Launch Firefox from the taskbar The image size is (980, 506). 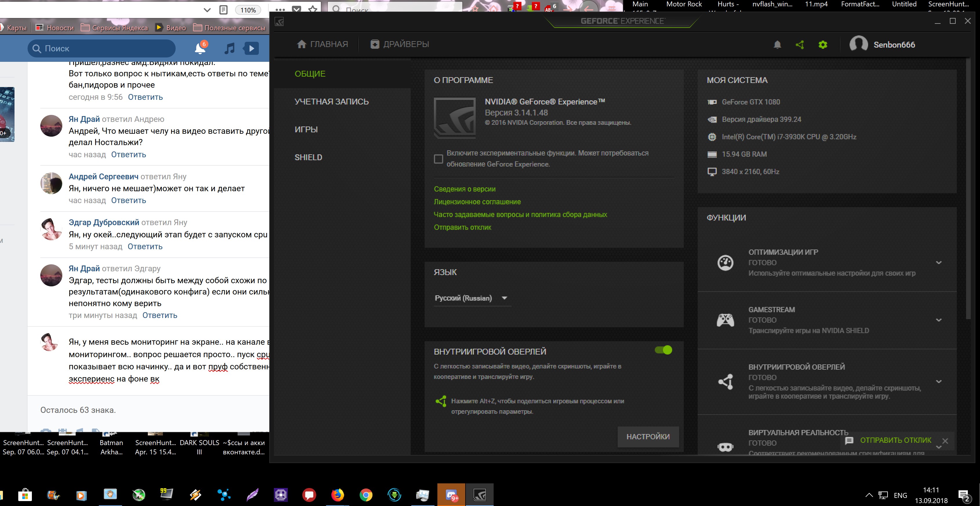[x=337, y=495]
